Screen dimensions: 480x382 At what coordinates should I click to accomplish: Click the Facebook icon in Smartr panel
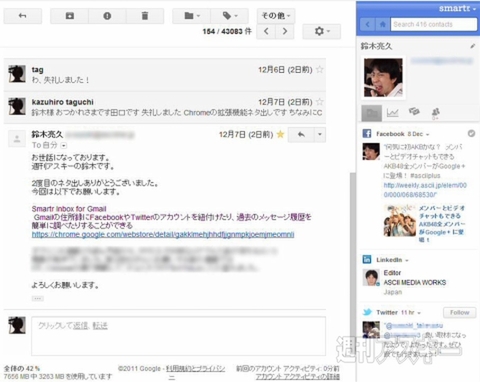coord(367,134)
